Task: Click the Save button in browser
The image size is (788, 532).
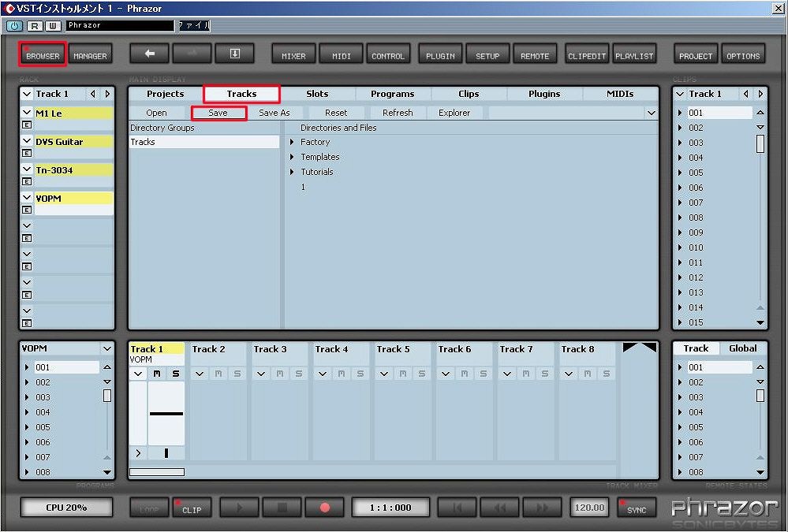Action: 218,113
